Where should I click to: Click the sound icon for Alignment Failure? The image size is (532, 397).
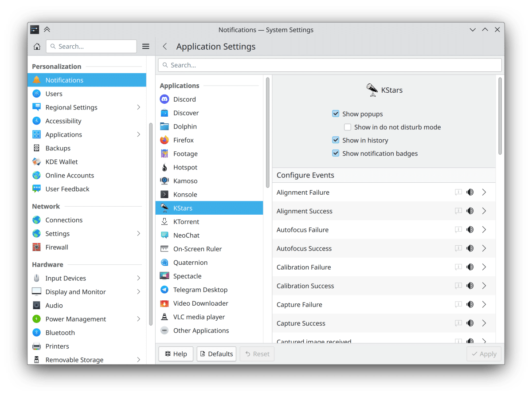[470, 193]
